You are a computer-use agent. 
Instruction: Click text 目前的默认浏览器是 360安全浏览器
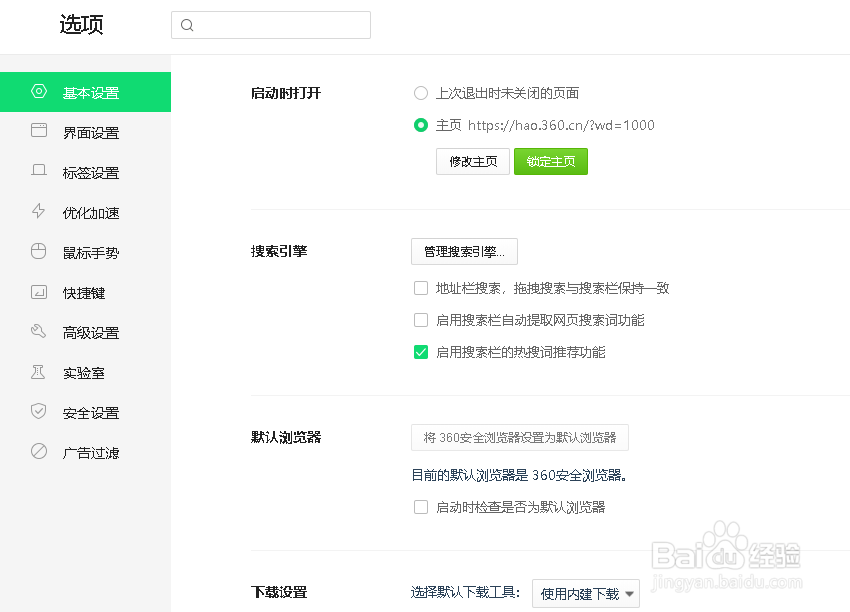519,475
